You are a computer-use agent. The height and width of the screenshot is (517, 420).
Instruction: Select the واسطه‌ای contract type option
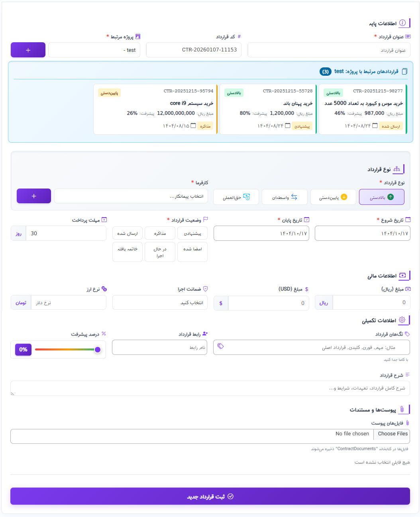[x=284, y=197]
